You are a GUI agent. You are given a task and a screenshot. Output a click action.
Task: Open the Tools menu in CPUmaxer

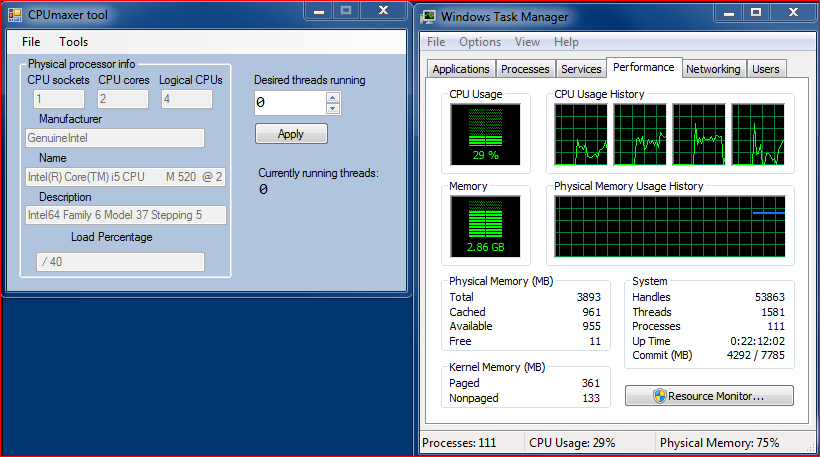point(73,42)
